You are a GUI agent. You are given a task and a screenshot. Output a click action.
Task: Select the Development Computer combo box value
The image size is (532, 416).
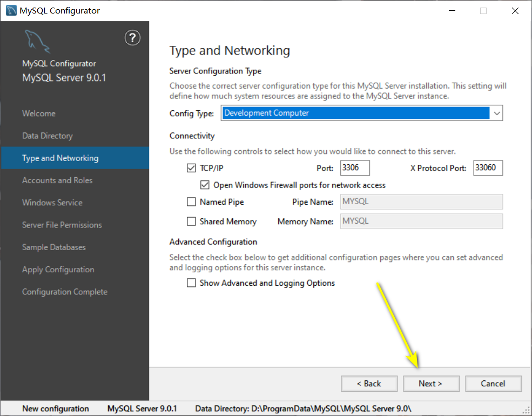[x=355, y=113]
